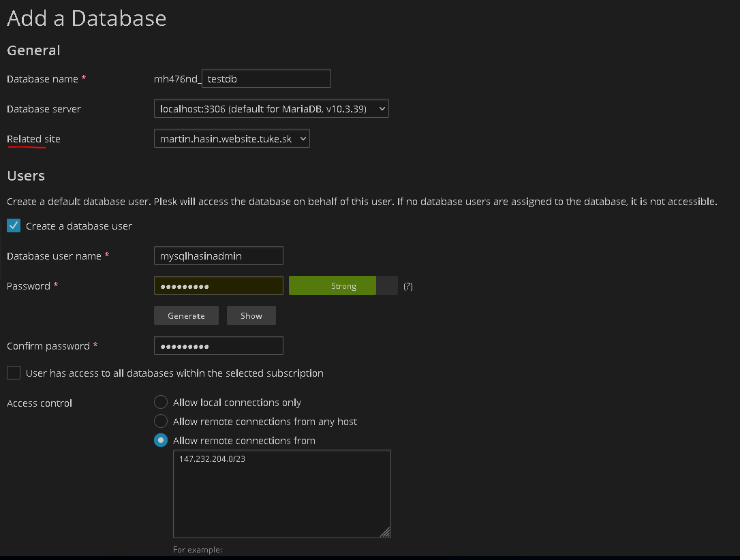Enable user access to all databases checkbox

[14, 373]
